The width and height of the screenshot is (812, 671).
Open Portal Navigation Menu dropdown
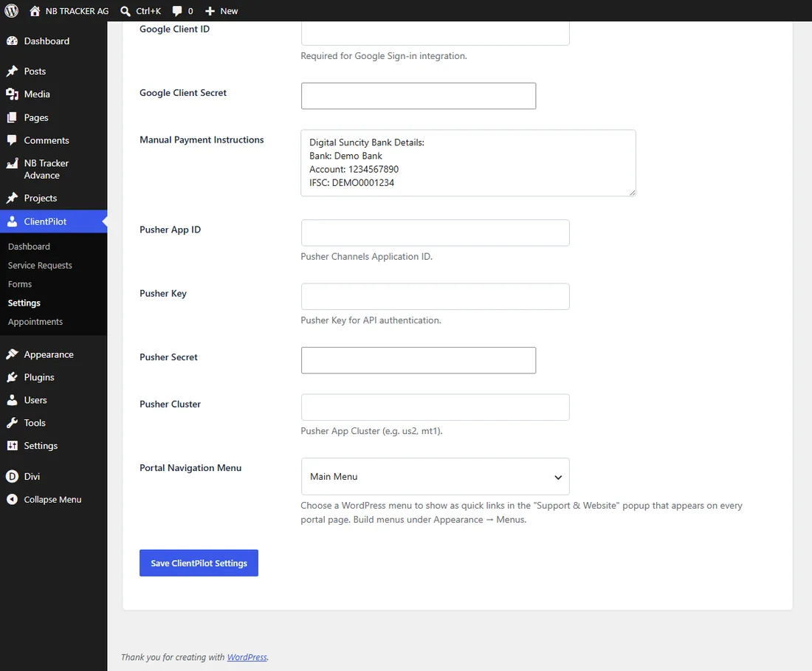pyautogui.click(x=435, y=476)
